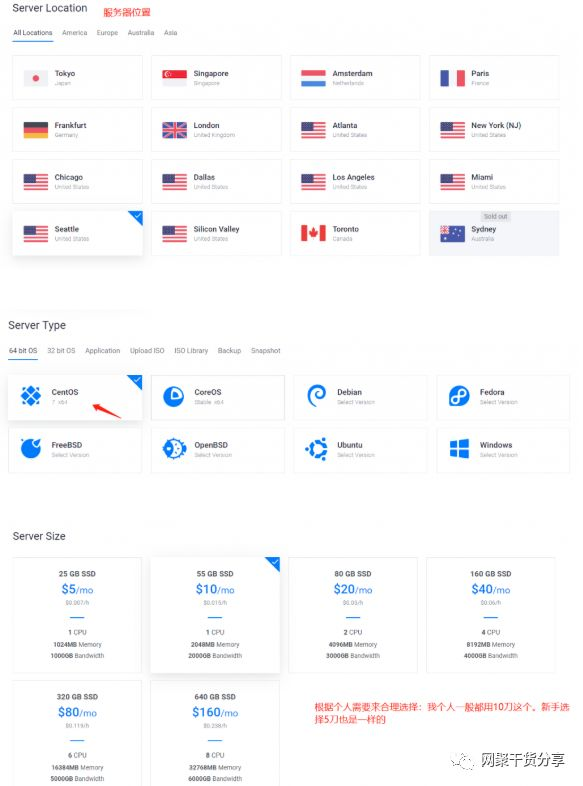Choose the OpenBSD pufferfish icon
The height and width of the screenshot is (786, 583).
click(174, 449)
